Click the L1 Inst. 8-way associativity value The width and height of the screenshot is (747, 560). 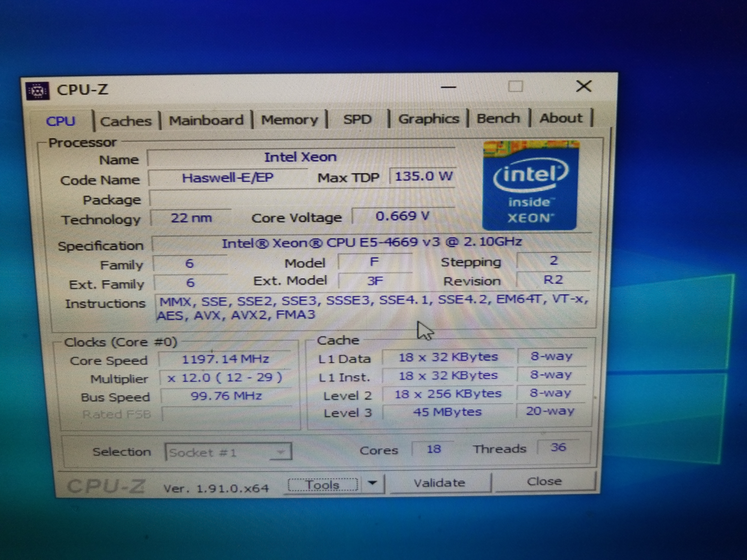click(x=551, y=375)
